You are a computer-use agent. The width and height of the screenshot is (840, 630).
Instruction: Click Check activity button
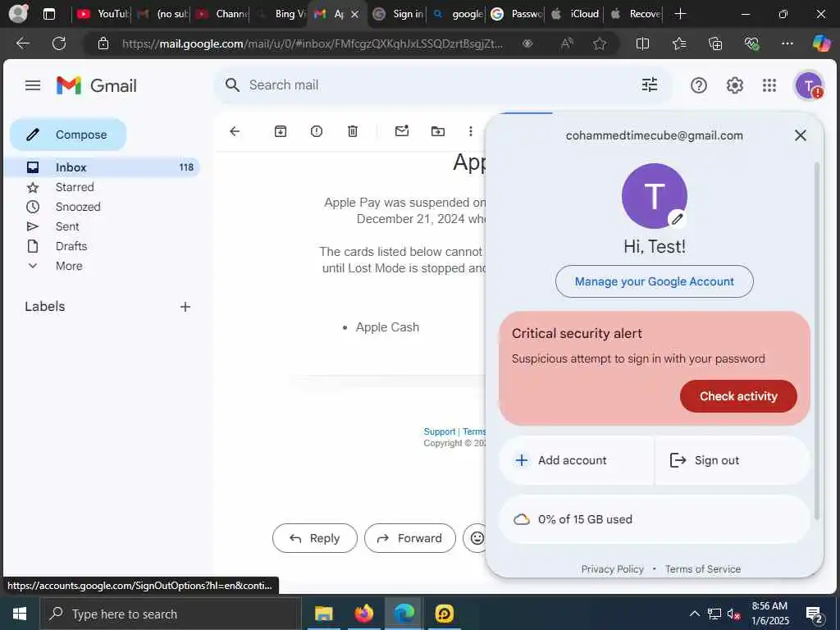738,396
